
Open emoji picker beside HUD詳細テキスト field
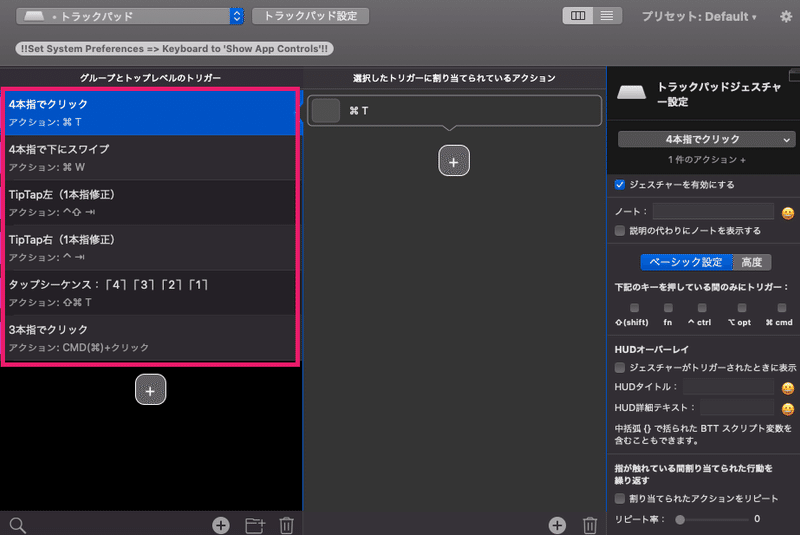pyautogui.click(x=788, y=409)
